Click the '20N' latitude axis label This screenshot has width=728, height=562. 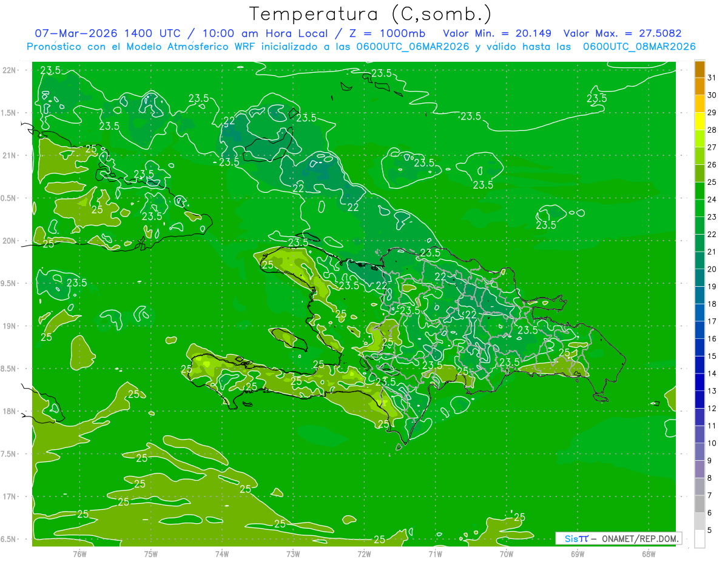click(8, 241)
